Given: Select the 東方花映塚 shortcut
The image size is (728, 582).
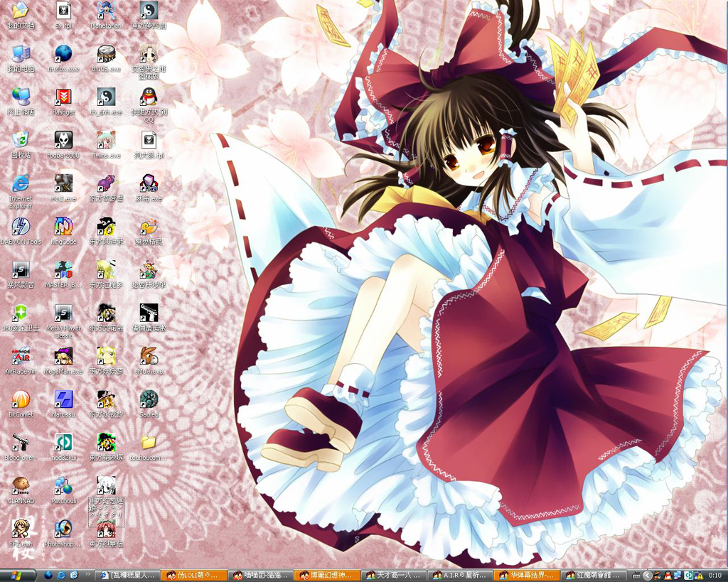Looking at the screenshot, I should (106, 447).
